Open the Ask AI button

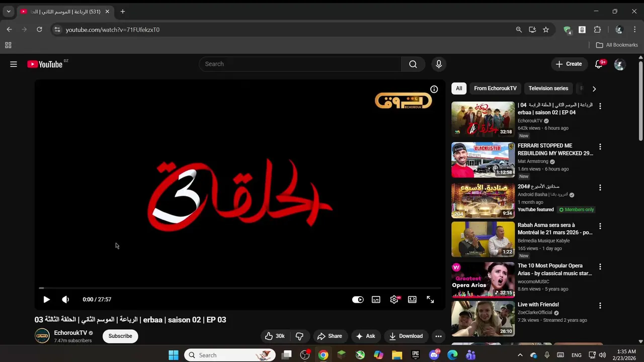366,336
